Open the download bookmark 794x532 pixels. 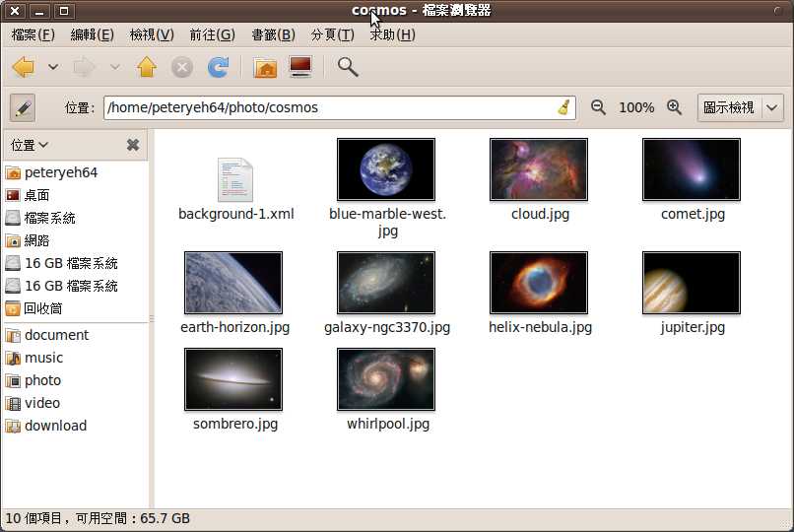tap(75, 426)
